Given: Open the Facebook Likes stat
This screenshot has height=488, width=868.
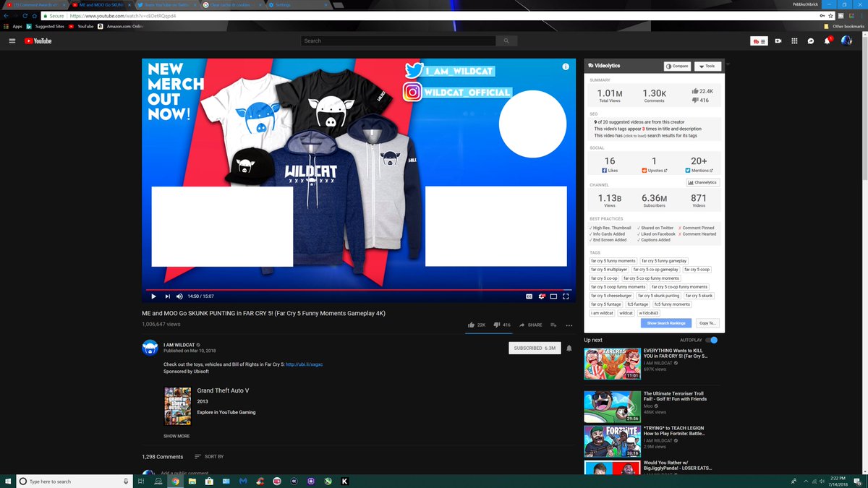Looking at the screenshot, I should 610,165.
